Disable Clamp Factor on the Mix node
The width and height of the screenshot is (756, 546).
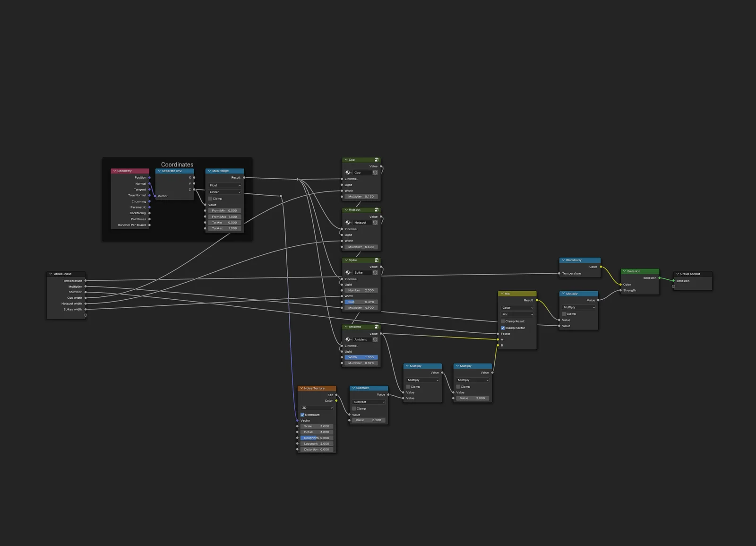[x=503, y=328]
